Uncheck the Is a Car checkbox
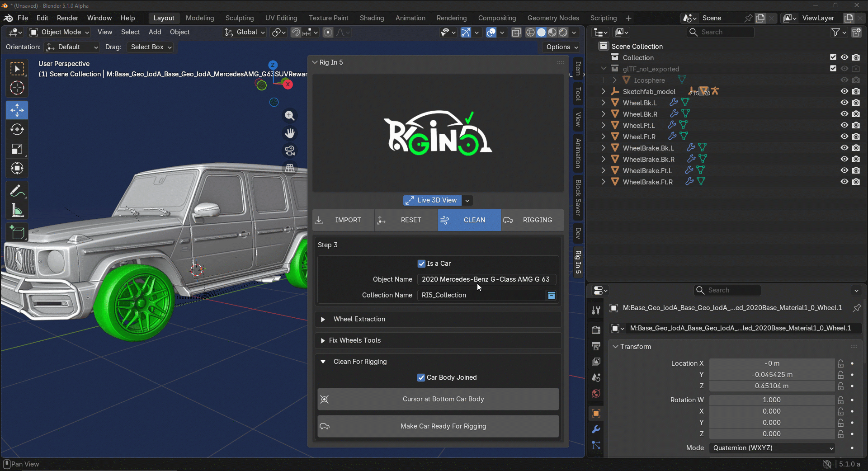868x471 pixels. [x=421, y=264]
